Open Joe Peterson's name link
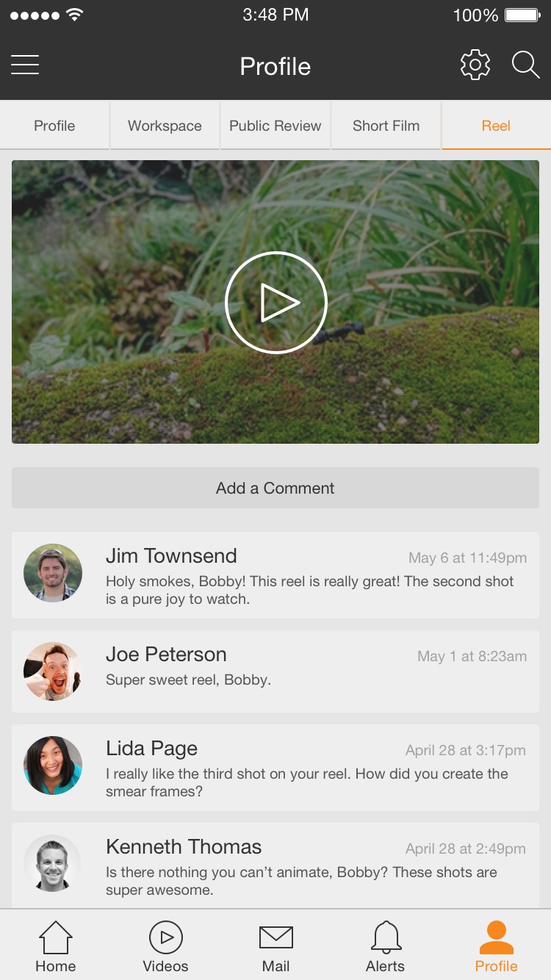 (x=166, y=654)
